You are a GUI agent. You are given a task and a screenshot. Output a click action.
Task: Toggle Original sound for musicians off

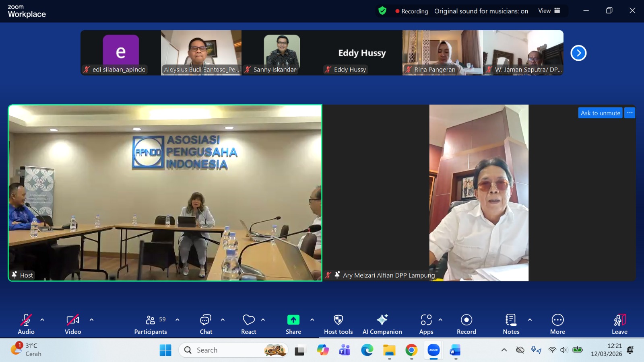480,11
